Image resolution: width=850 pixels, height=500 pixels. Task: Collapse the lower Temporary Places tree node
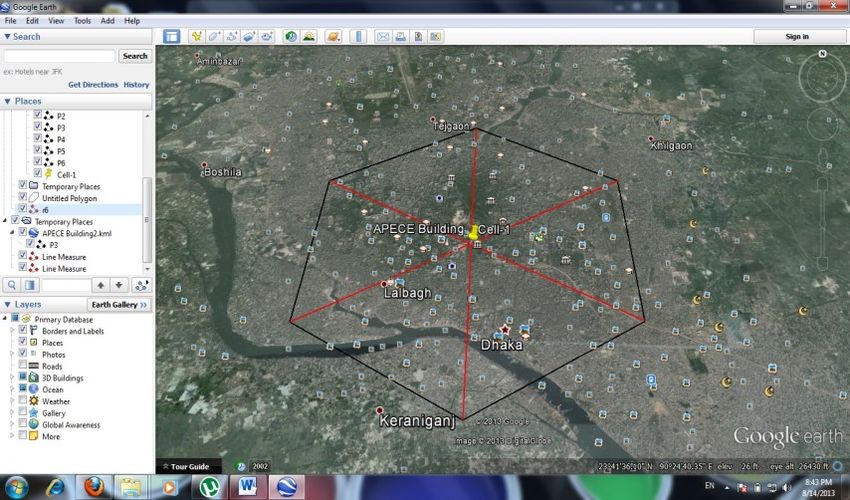point(5,220)
